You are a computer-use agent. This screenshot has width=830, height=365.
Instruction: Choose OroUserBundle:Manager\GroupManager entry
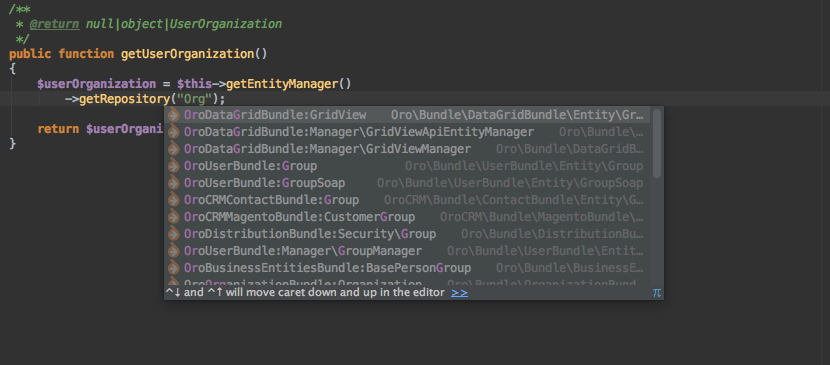(407, 251)
